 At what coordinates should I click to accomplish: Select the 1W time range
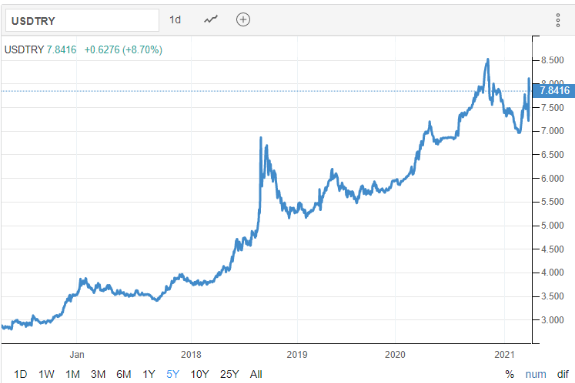tap(46, 374)
